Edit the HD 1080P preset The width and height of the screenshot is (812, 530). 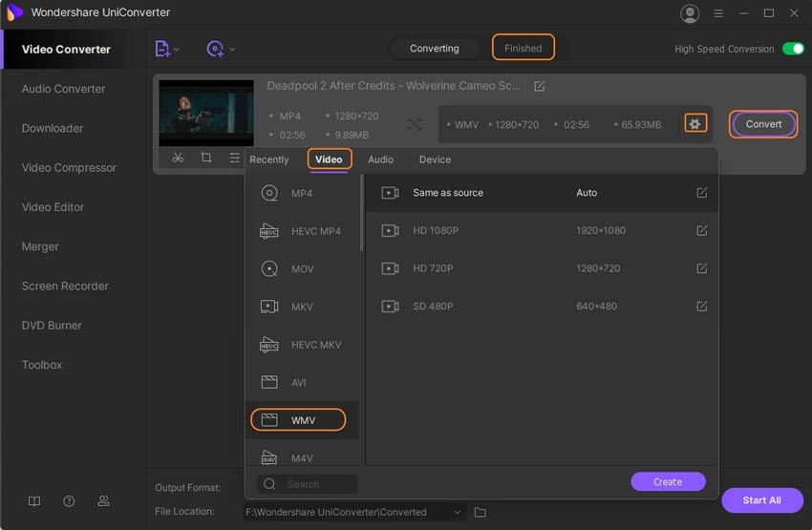702,230
